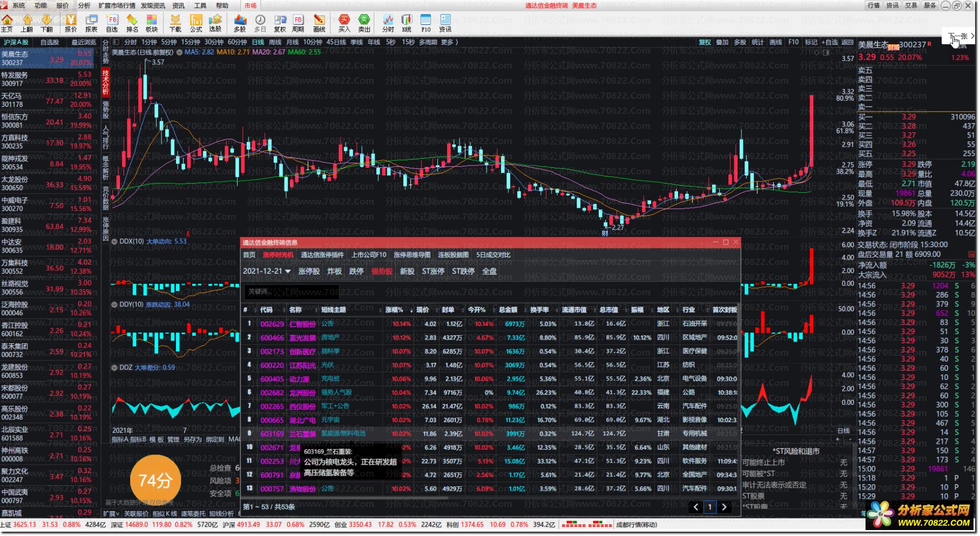Expand the 更多 periods dropdown

[x=449, y=42]
